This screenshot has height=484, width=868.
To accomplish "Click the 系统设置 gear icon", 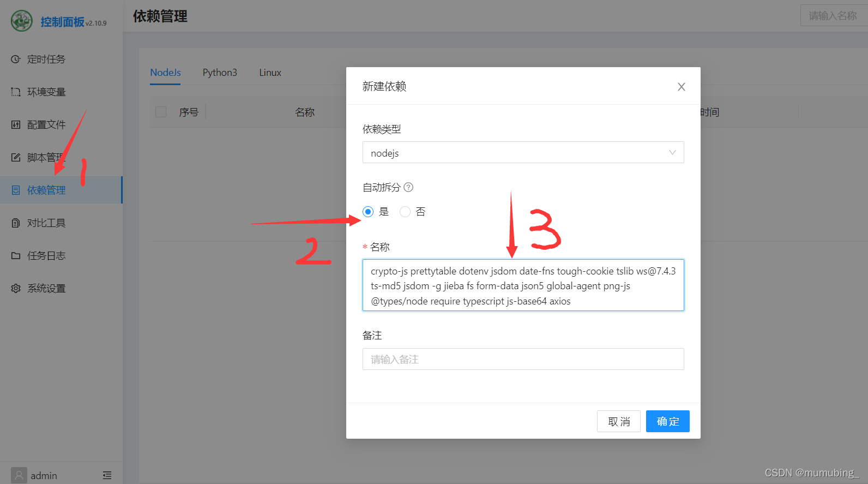I will [16, 288].
